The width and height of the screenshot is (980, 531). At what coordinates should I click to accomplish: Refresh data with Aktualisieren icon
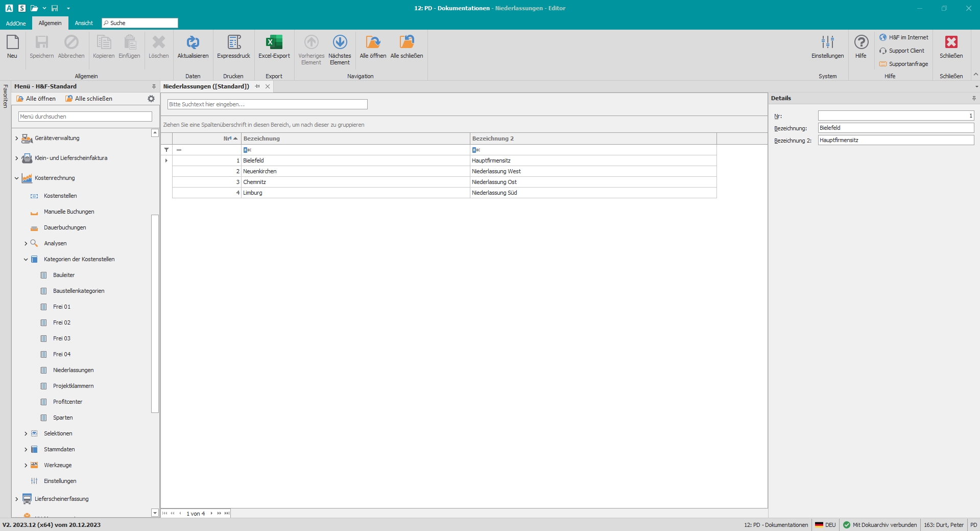(x=193, y=43)
